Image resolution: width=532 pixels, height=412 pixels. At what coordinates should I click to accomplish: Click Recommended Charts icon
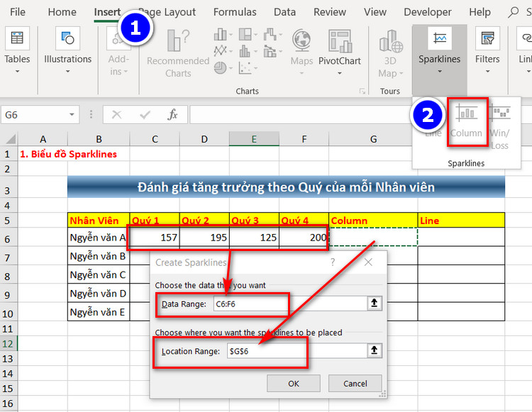click(178, 40)
